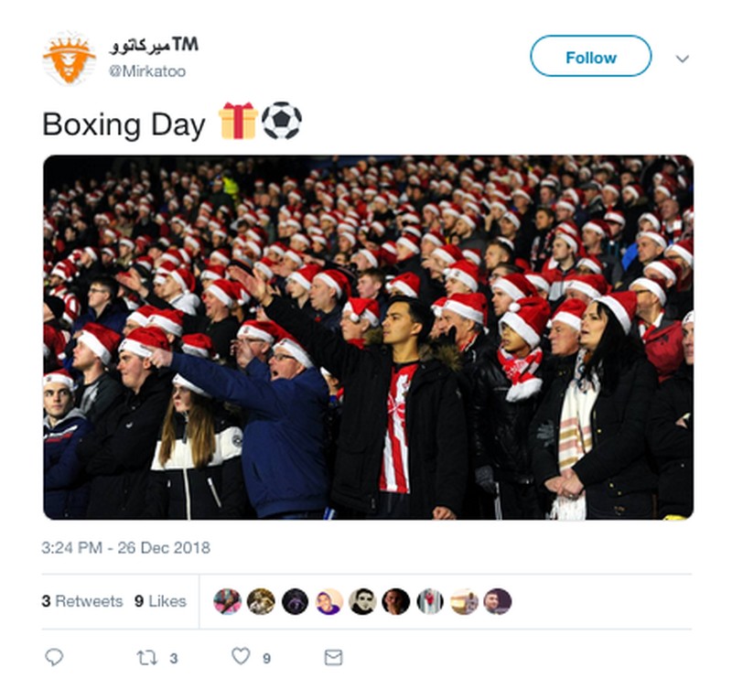Image resolution: width=732 pixels, height=700 pixels.
Task: Open the fifth liker's avatar in the row
Action: (362, 601)
